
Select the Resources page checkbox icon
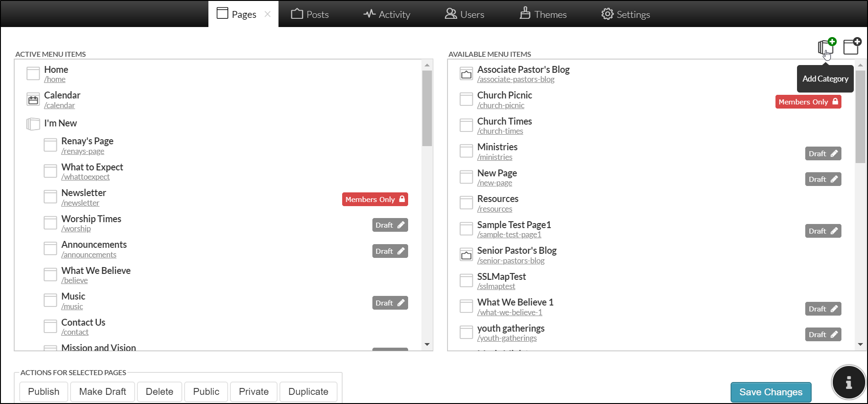(x=466, y=203)
